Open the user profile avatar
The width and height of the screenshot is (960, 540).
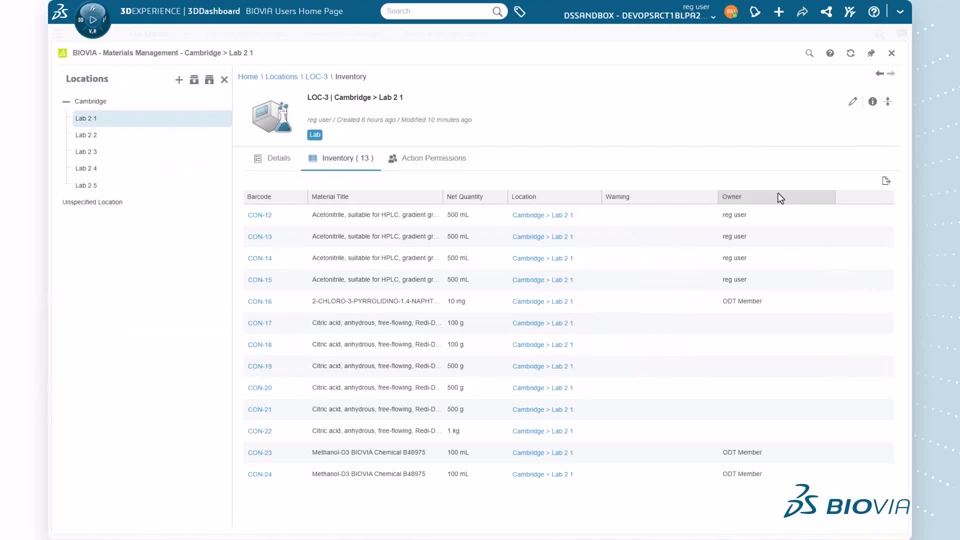(x=731, y=12)
